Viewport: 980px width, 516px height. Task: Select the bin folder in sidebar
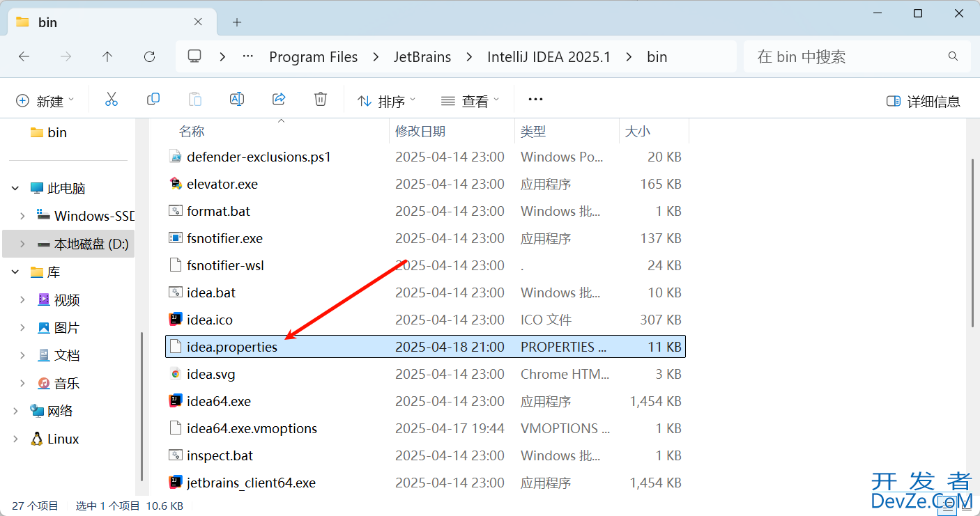[49, 132]
